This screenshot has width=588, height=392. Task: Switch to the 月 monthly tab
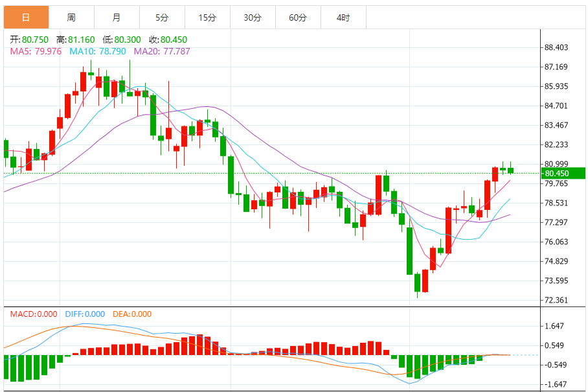[x=117, y=17]
